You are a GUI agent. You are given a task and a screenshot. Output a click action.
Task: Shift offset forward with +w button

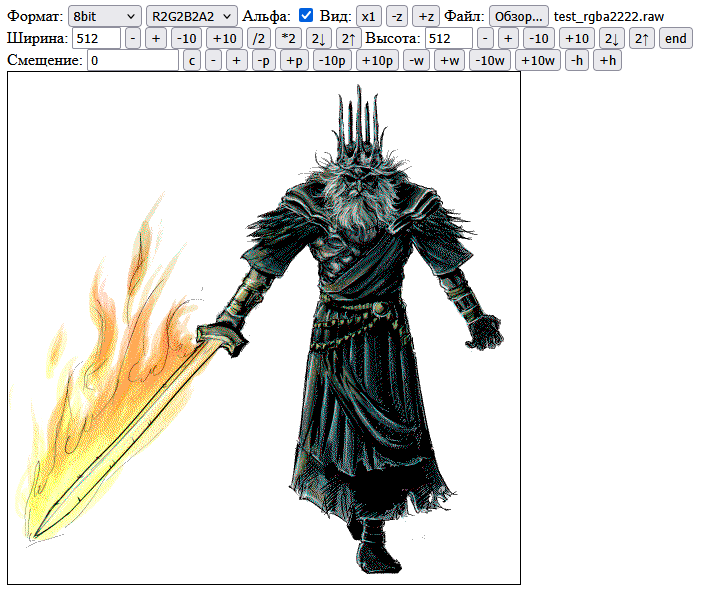pyautogui.click(x=450, y=61)
